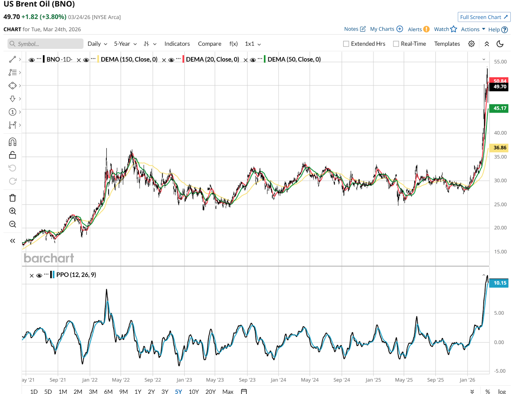
Task: Activate the magnet snap tool
Action: click(x=12, y=142)
